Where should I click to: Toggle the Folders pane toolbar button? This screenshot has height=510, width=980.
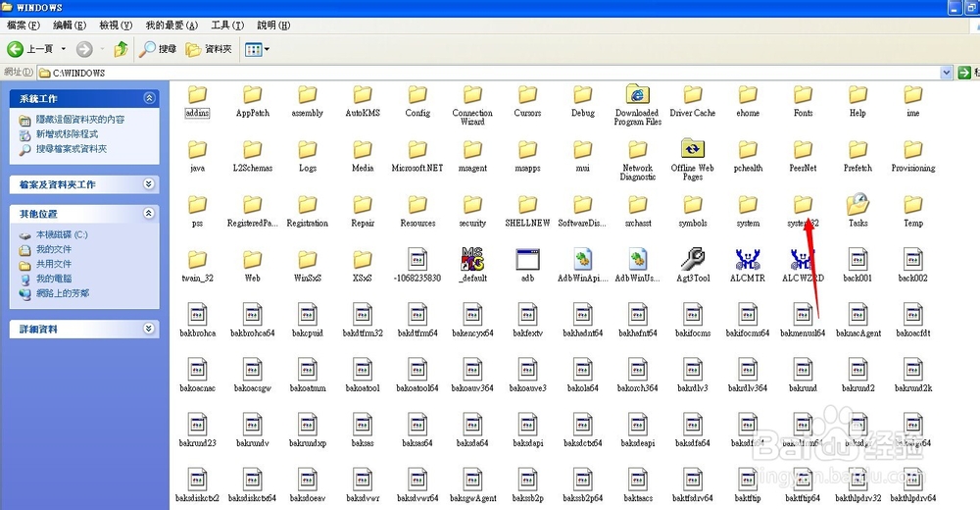(209, 49)
